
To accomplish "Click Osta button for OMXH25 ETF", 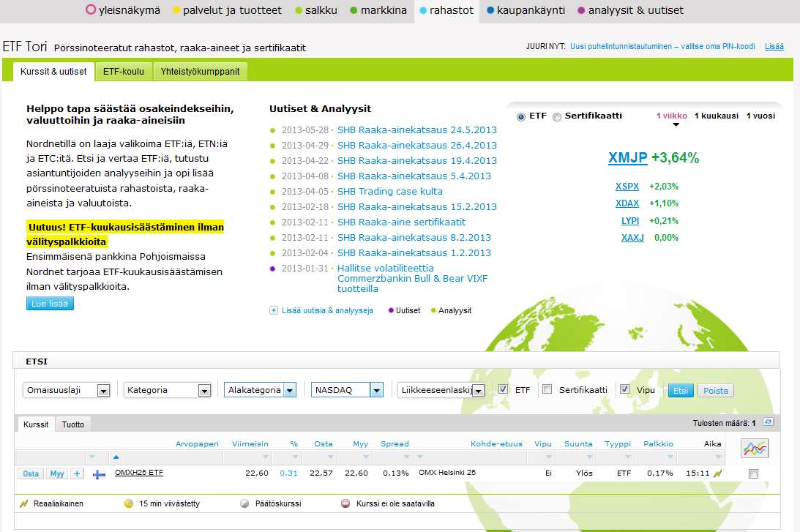I will (31, 473).
